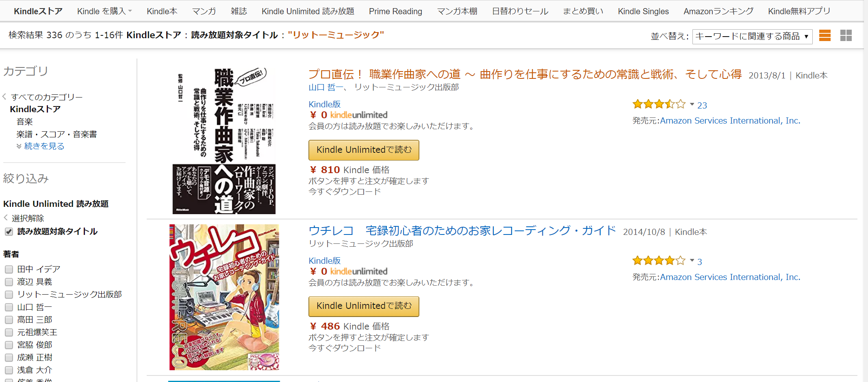Image resolution: width=868 pixels, height=382 pixels.
Task: Expand the Kindle を購入 menu
Action: click(x=104, y=11)
